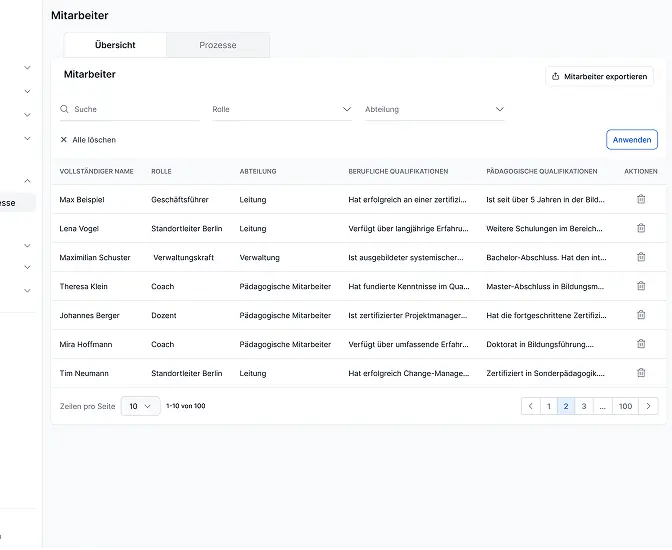The height and width of the screenshot is (550, 672).
Task: Click the name Maximilian Schuster
Action: [95, 257]
